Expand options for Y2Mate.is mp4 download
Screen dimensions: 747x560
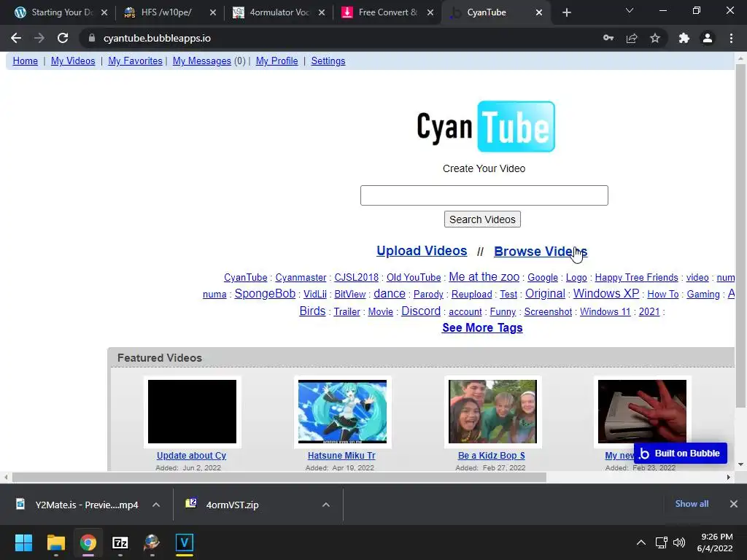point(156,505)
